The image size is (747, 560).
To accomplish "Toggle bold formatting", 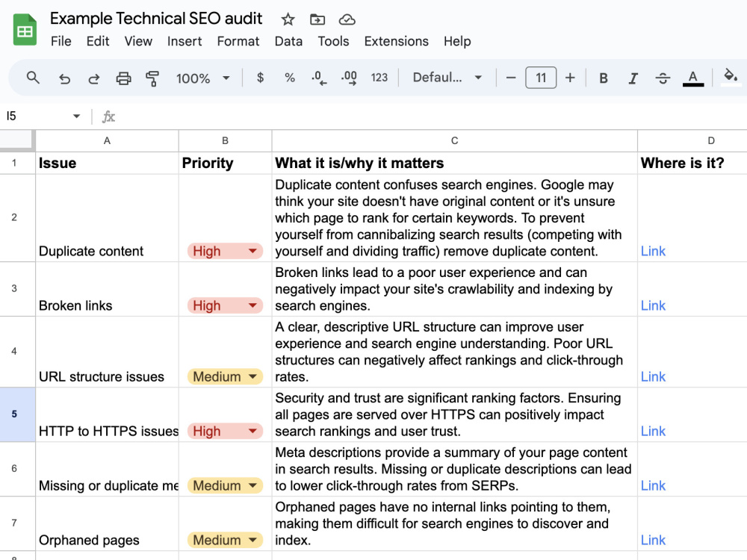I will [603, 78].
